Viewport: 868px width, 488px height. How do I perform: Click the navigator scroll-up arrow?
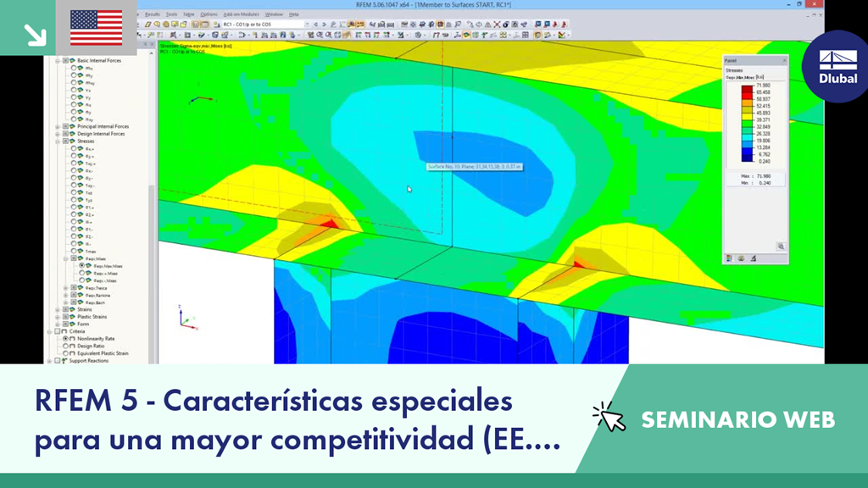[151, 53]
